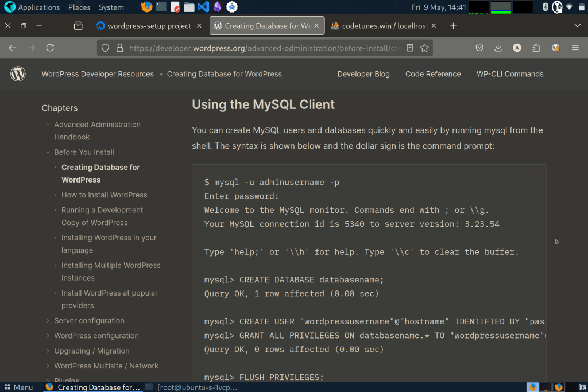Open the System menu
Viewport: 588px width, 392px height.
click(x=111, y=7)
